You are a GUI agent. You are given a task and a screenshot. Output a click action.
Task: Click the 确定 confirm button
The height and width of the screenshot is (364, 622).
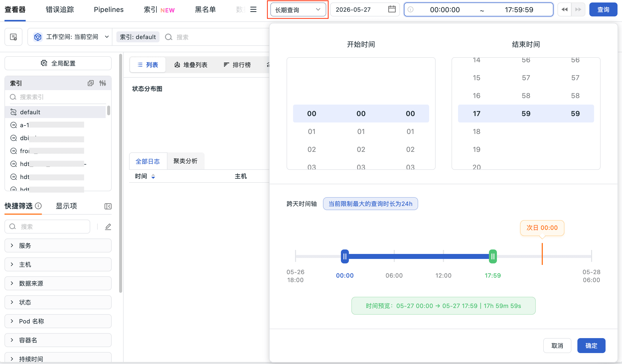[591, 346]
